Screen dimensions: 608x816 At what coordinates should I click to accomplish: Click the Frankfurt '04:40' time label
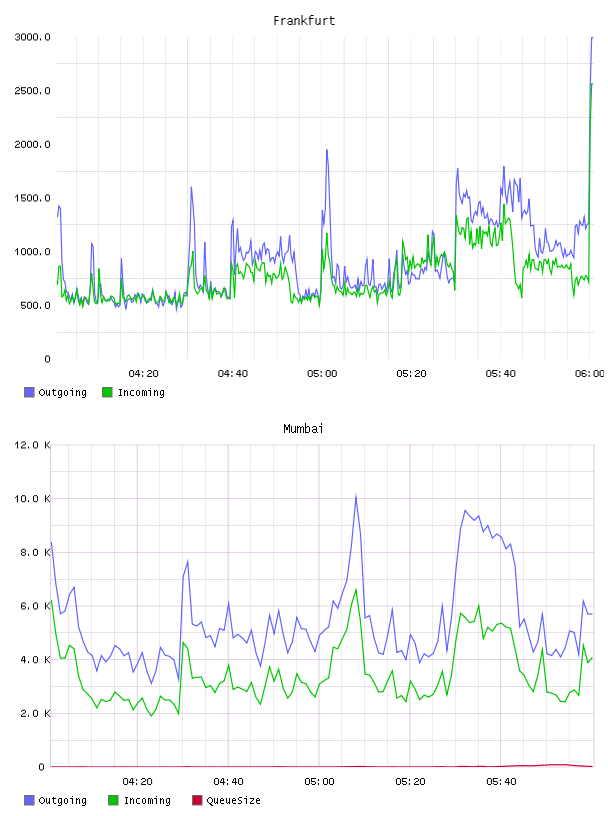point(233,373)
